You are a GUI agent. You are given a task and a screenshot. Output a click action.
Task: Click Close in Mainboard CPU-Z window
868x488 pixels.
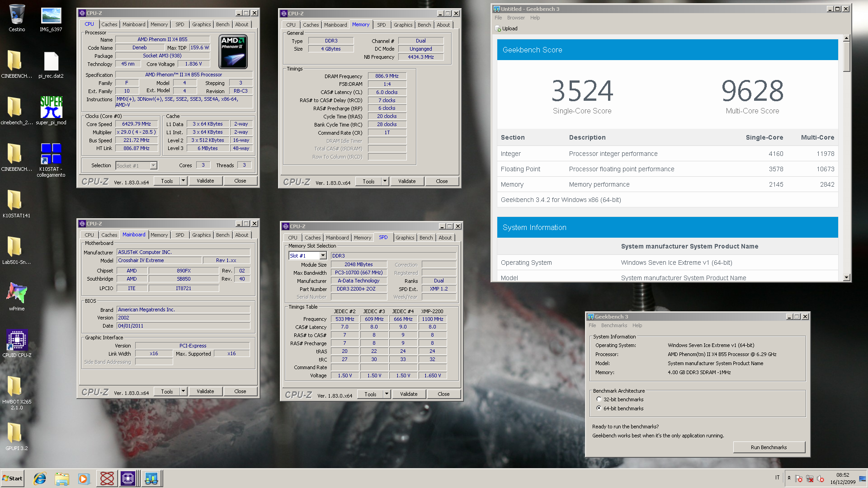coord(240,392)
